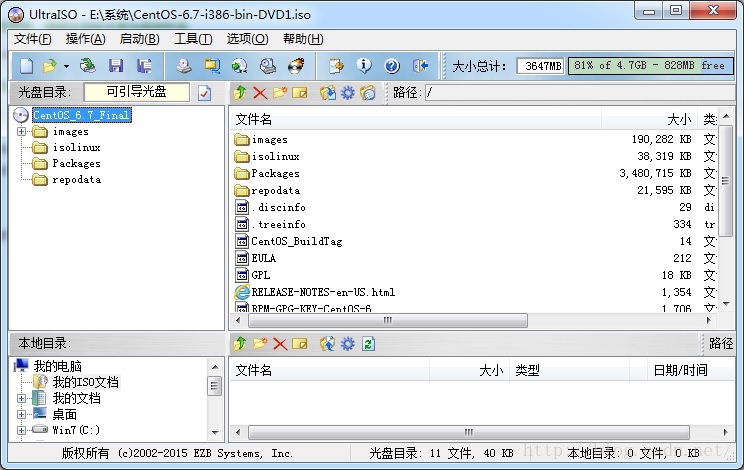Click the 路径 path field showing /
This screenshot has width=744, height=470.
pyautogui.click(x=580, y=92)
